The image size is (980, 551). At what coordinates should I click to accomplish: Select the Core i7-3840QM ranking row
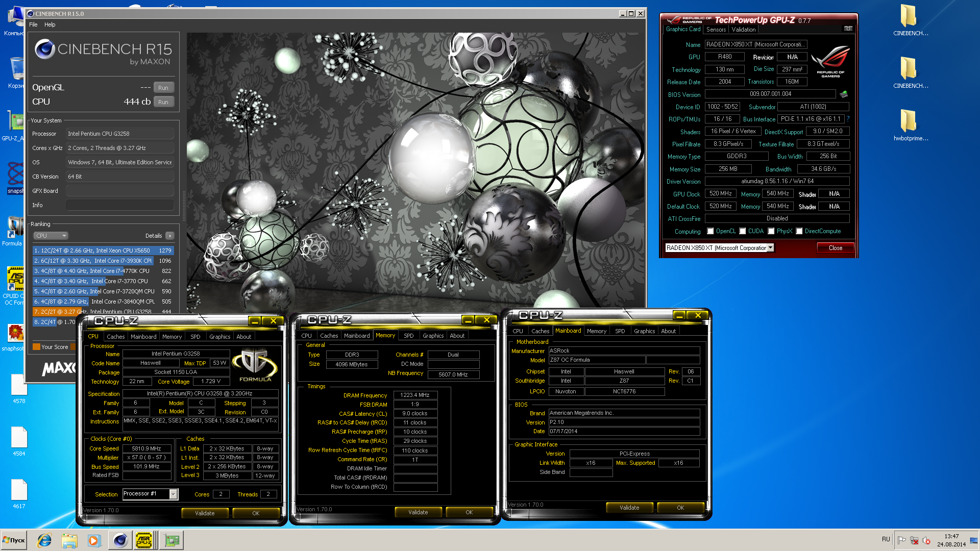103,302
